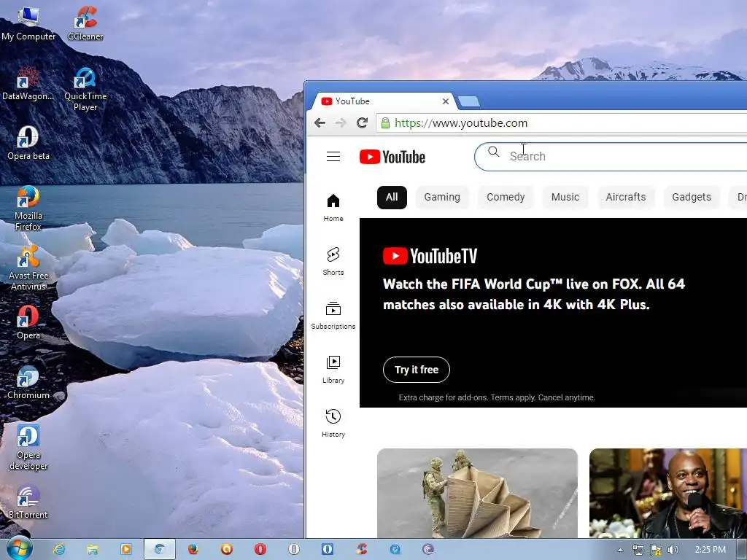Close the YouTube browser tab
The image size is (747, 560).
click(446, 101)
